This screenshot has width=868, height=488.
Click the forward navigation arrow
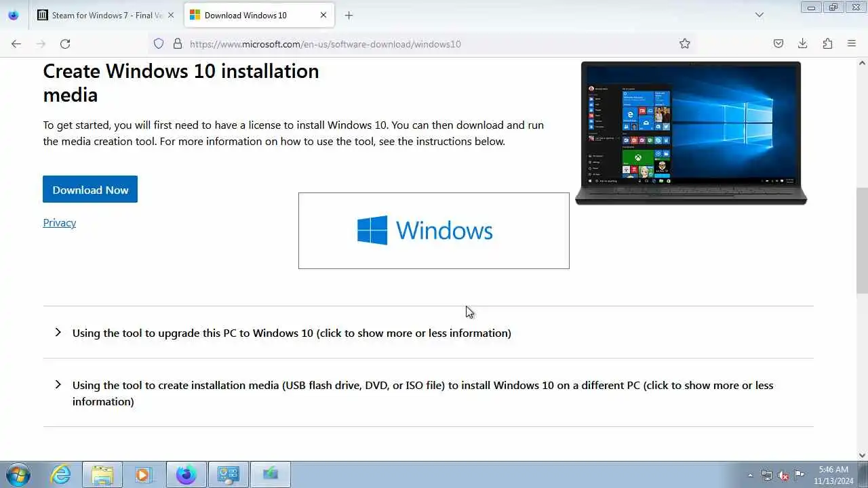pos(41,44)
